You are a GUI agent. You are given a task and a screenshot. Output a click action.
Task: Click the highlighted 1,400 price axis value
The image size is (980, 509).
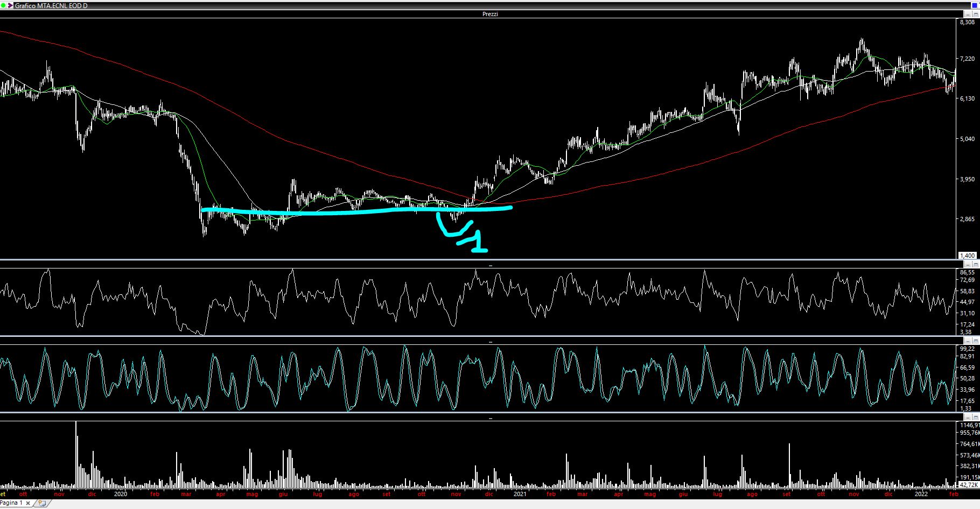coord(968,256)
